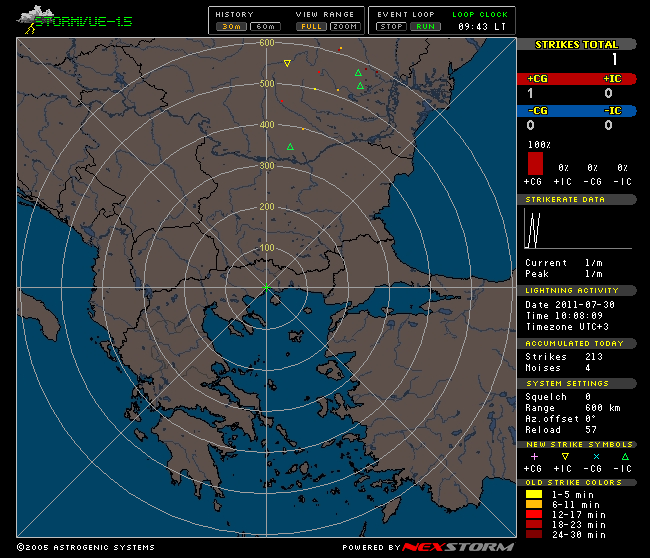The image size is (650, 558).
Task: Select the 60m history button
Action: 265,27
